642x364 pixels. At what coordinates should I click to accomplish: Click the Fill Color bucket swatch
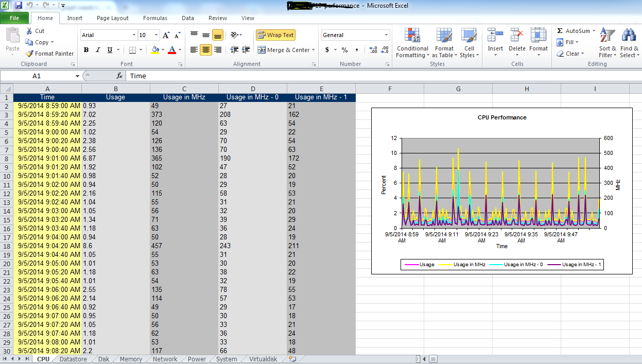pyautogui.click(x=154, y=50)
